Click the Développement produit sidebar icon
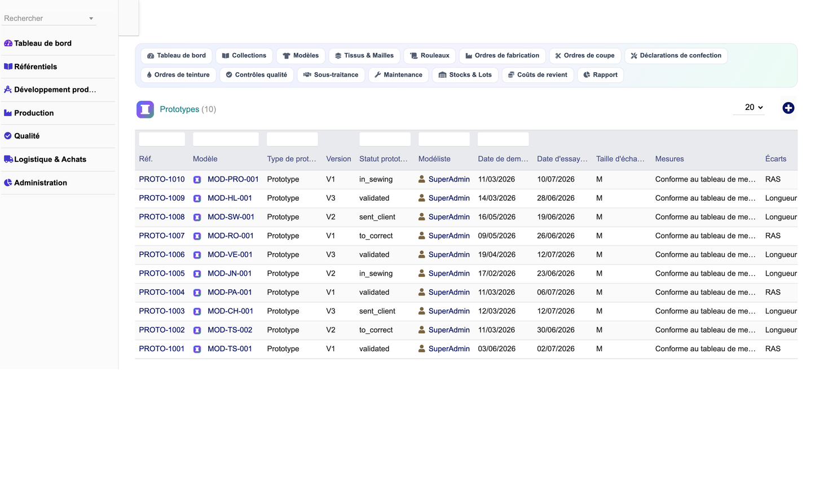 [x=8, y=90]
